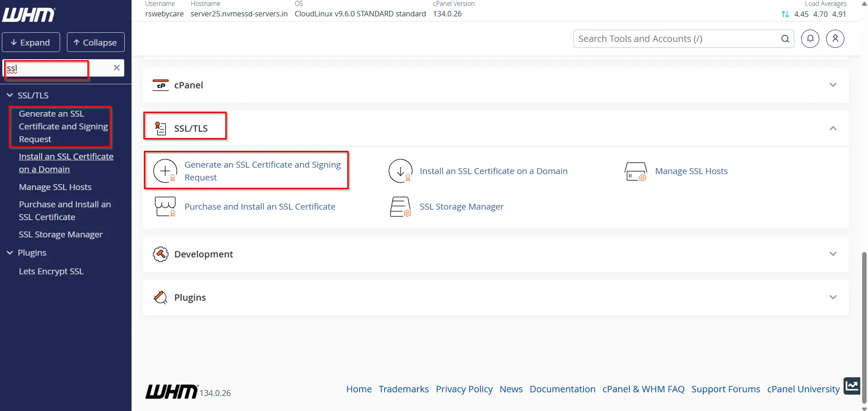Expand the Plugins section chevron in main panel
The width and height of the screenshot is (868, 411).
[x=833, y=298]
